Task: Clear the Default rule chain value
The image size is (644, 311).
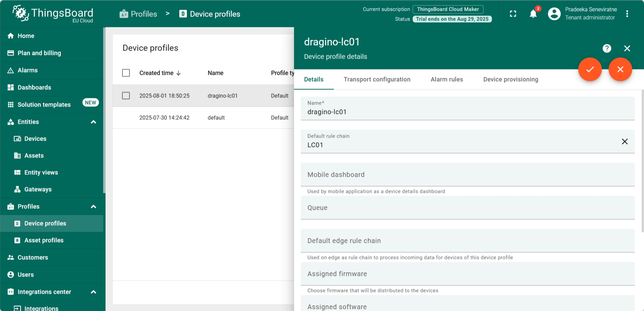Action: click(625, 142)
